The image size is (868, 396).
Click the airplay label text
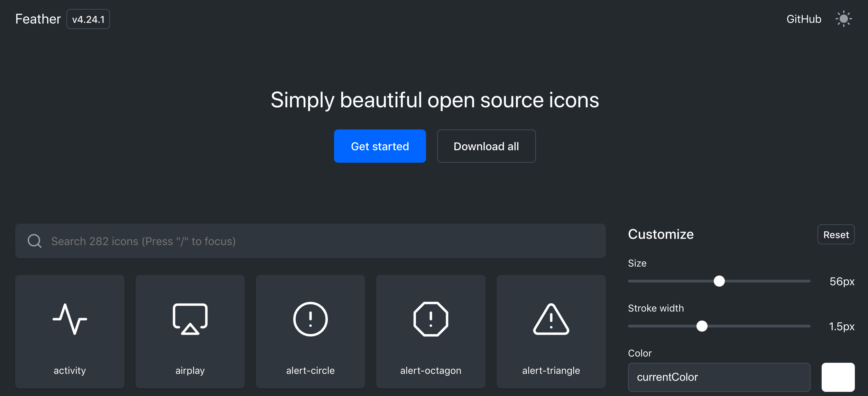coord(190,370)
